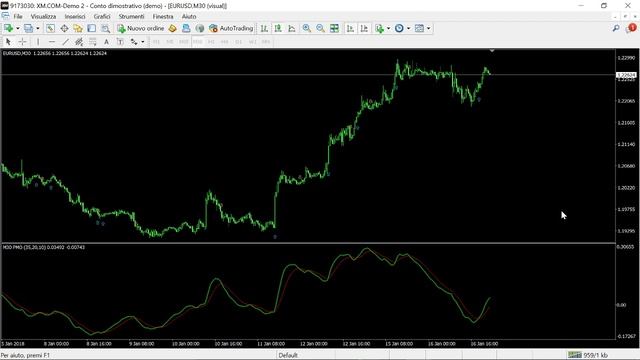Open the notifications red badge icon

(631, 28)
